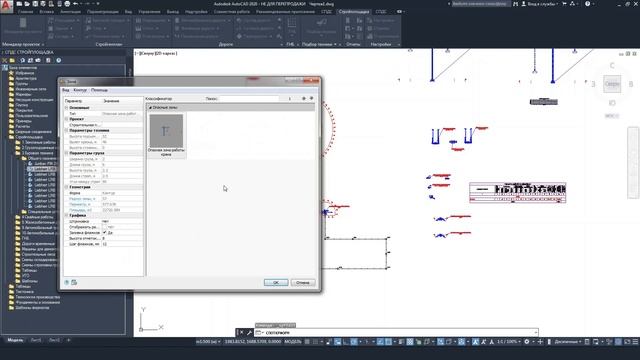Open the Стройплощадка ribbon tab
The image size is (640, 360).
click(x=354, y=12)
